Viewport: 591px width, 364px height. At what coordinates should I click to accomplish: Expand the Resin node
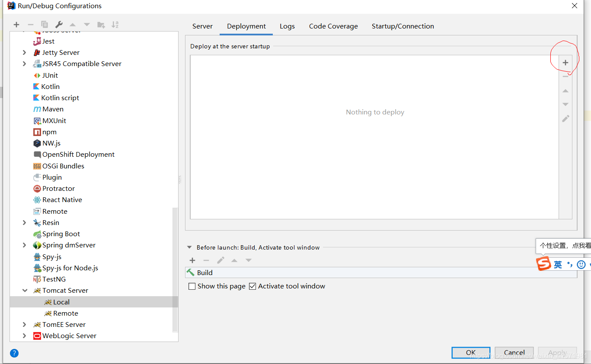point(24,223)
